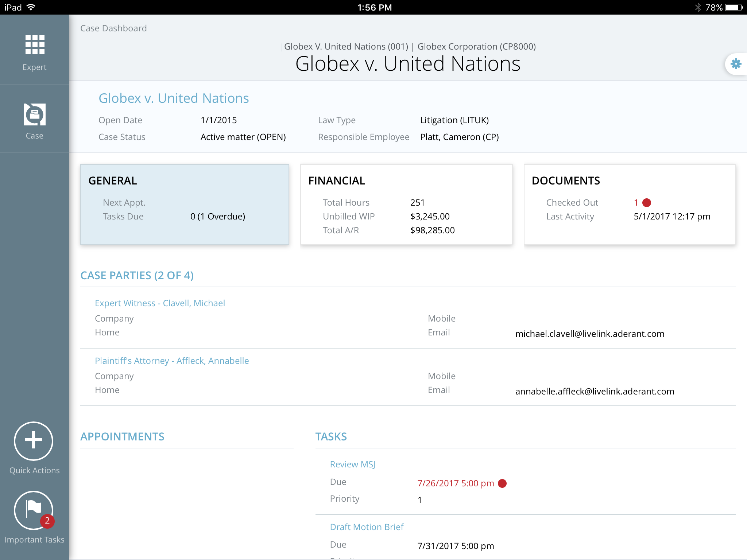Tap the red Checked Out indicator dot

pos(647,203)
